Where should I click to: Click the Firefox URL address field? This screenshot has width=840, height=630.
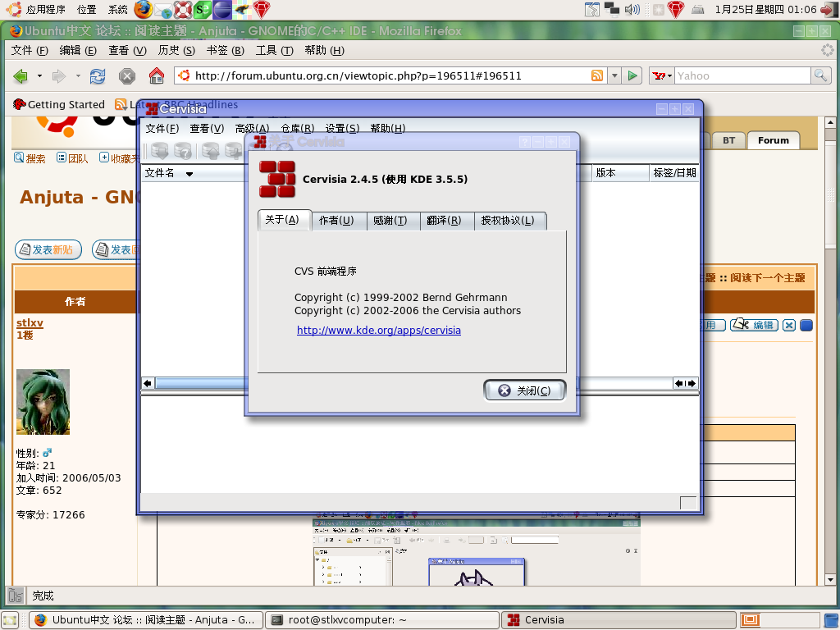[x=390, y=75]
